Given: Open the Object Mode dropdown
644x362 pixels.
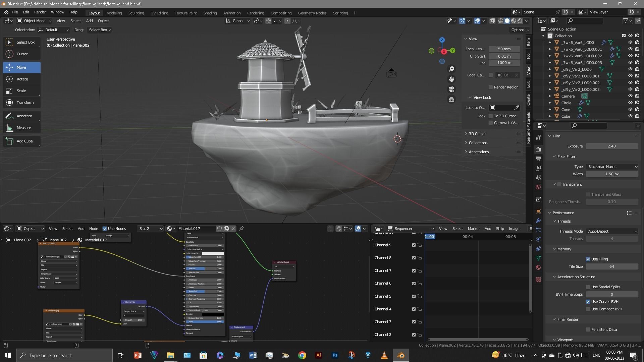Looking at the screenshot, I should (x=34, y=21).
